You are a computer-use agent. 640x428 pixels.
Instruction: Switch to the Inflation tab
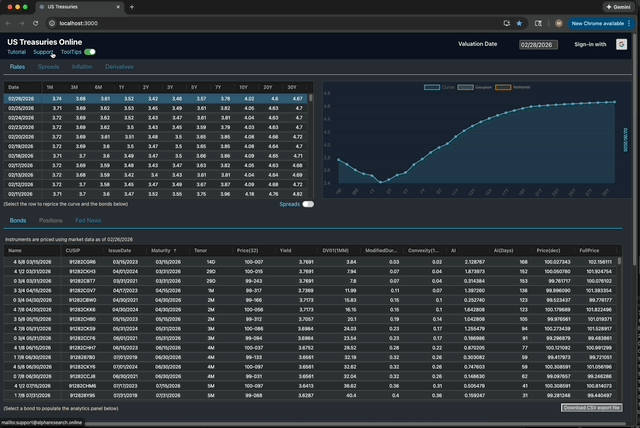82,66
